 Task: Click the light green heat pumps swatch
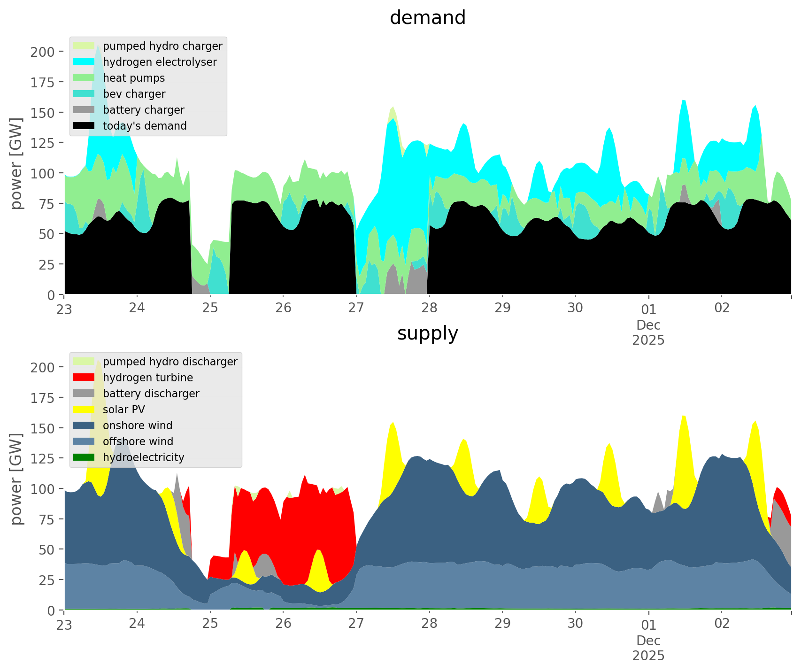(x=84, y=78)
